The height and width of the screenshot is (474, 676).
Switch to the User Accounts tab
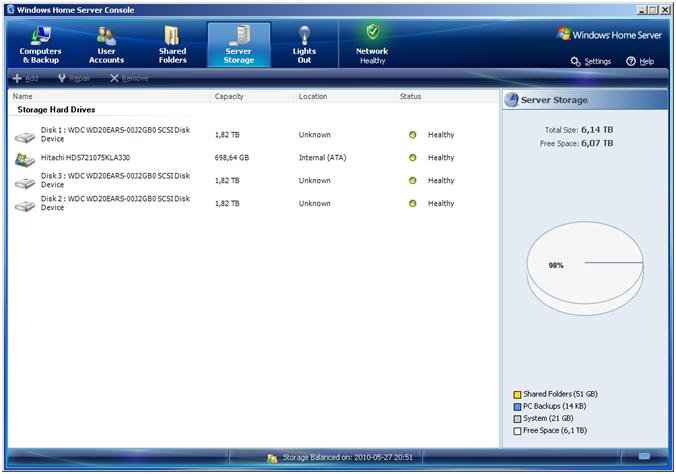[x=106, y=45]
